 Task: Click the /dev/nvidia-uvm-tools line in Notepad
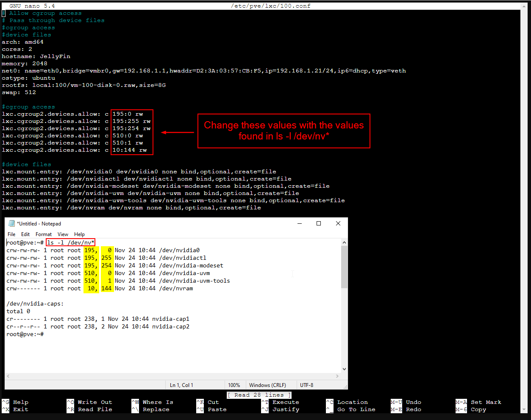coord(118,281)
